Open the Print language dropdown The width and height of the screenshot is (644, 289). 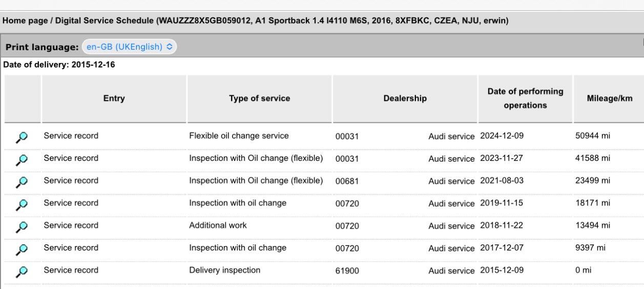[129, 47]
